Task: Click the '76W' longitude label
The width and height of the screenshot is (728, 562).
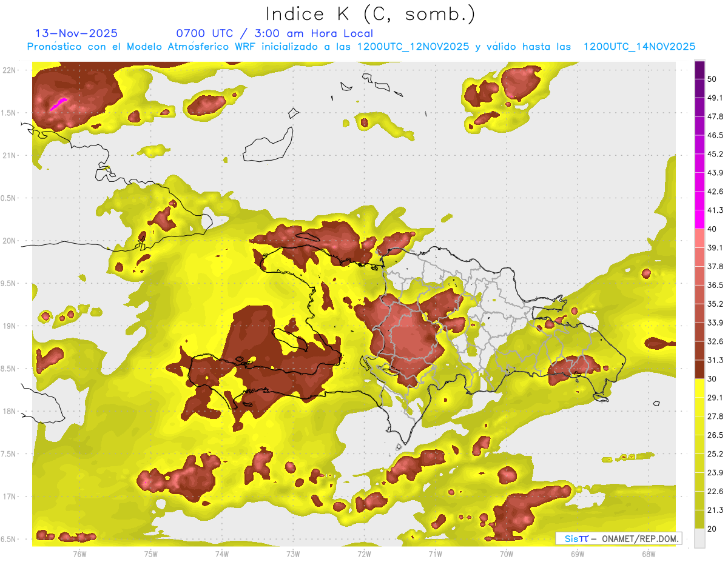Action: [79, 554]
